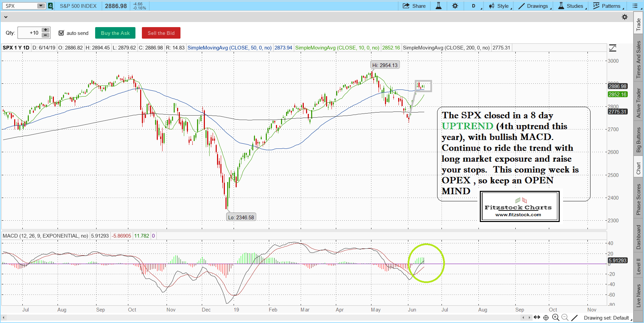The width and height of the screenshot is (644, 323).
Task: Open the SPX symbol dropdown arrow
Action: coord(41,6)
